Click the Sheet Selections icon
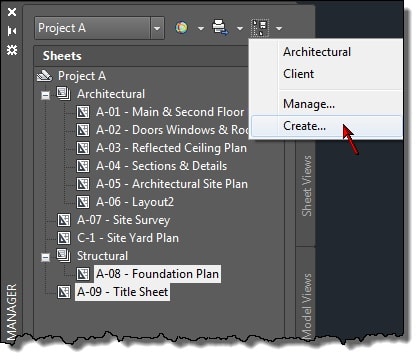Image resolution: width=419 pixels, height=362 pixels. (x=260, y=28)
